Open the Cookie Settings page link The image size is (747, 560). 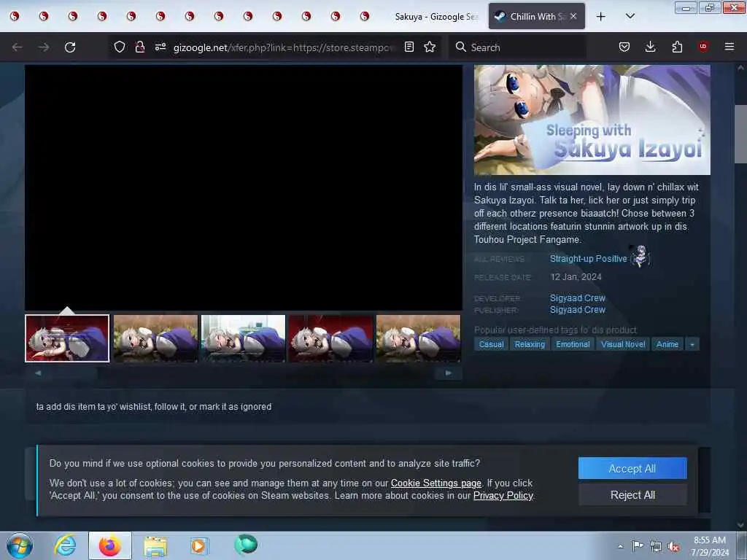[436, 483]
